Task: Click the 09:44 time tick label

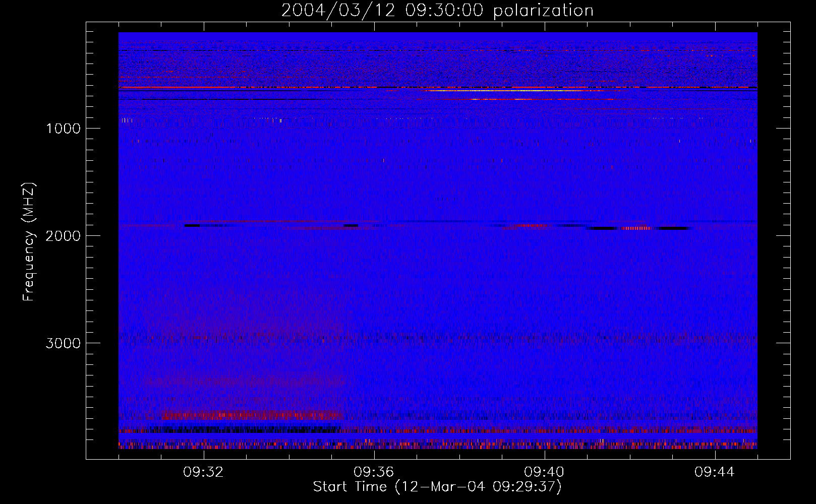Action: 715,472
